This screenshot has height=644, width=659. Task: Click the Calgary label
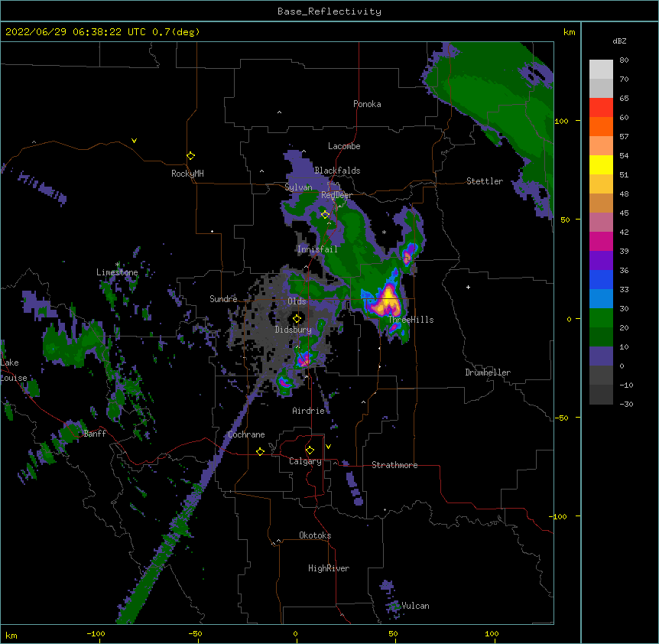click(x=305, y=461)
